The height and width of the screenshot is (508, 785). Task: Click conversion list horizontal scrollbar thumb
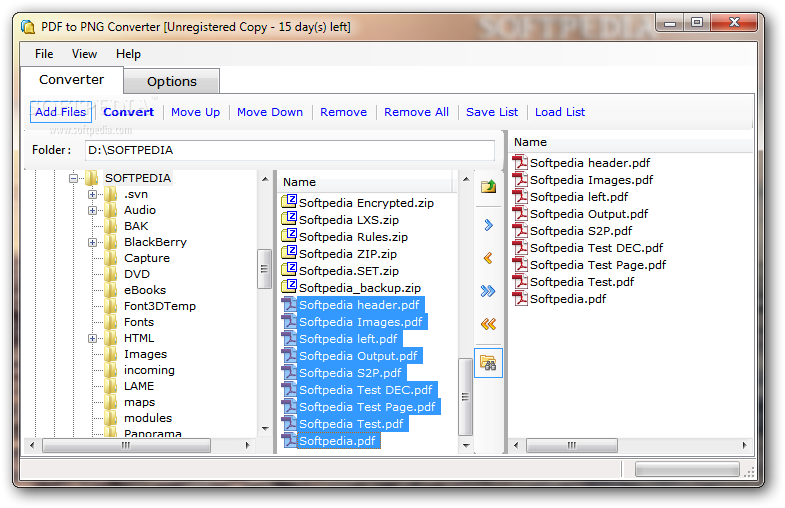[572, 445]
